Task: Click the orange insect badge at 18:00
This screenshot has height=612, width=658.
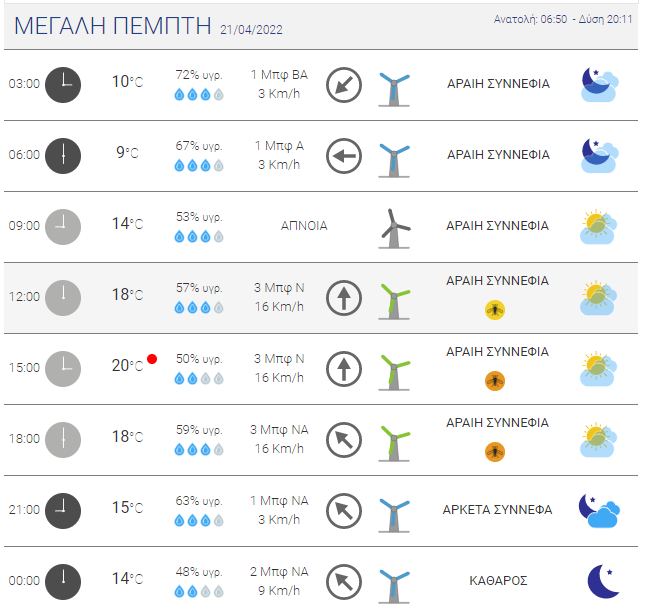Action: pos(495,452)
